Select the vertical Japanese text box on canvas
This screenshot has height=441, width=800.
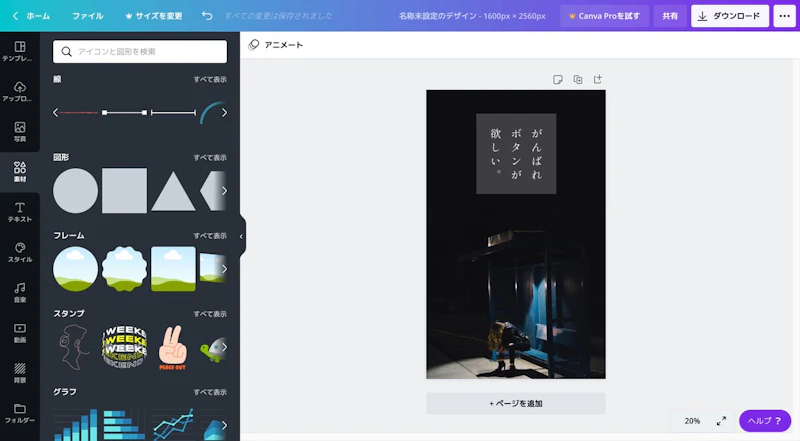(x=516, y=153)
